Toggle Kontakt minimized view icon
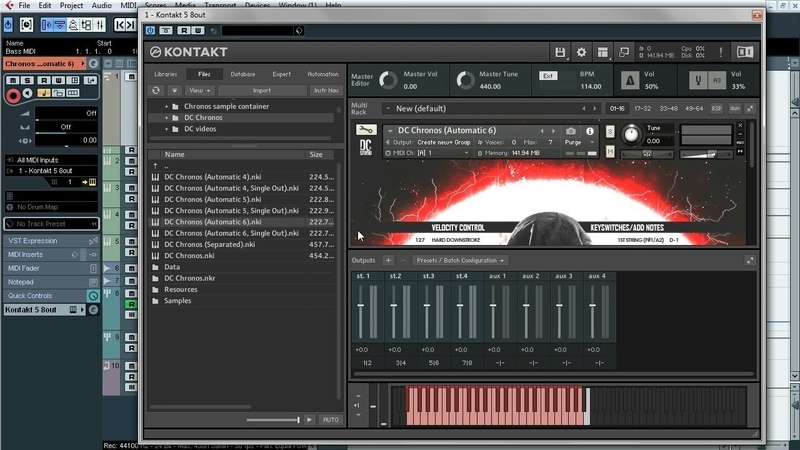This screenshot has height=450, width=800. pyautogui.click(x=623, y=52)
